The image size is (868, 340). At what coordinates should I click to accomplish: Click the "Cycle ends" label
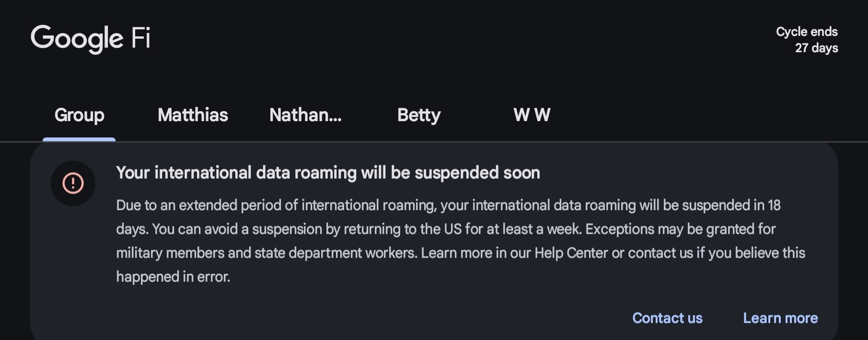pyautogui.click(x=807, y=32)
